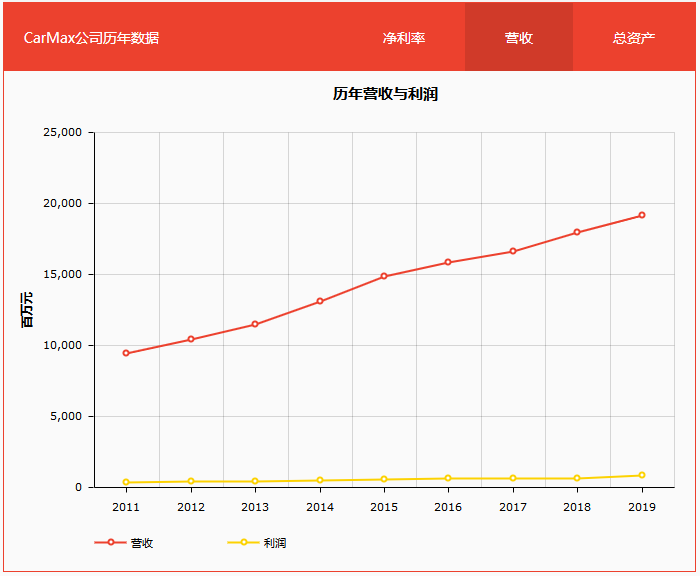
Task: Click the 2014 profit data point
Action: tap(320, 480)
